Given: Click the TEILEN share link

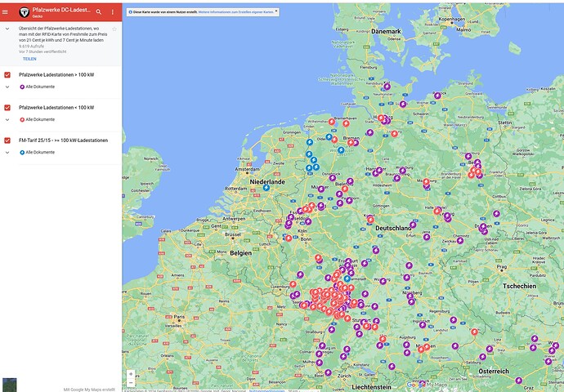Looking at the screenshot, I should tap(29, 59).
